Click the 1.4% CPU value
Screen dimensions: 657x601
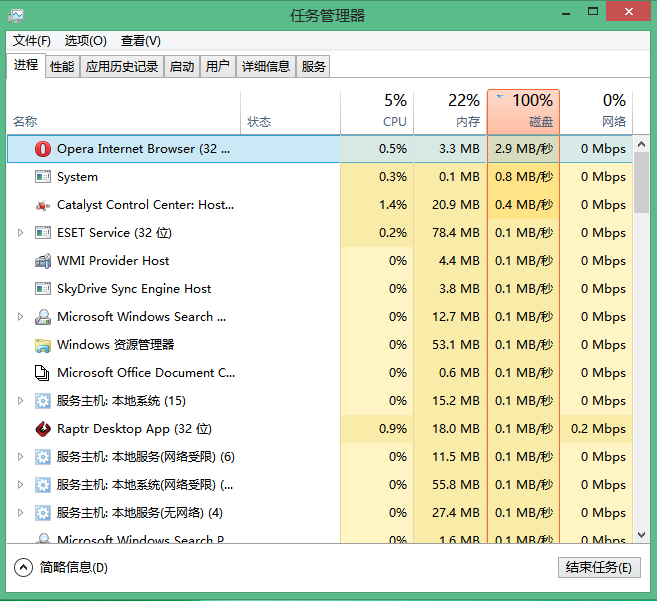[393, 205]
